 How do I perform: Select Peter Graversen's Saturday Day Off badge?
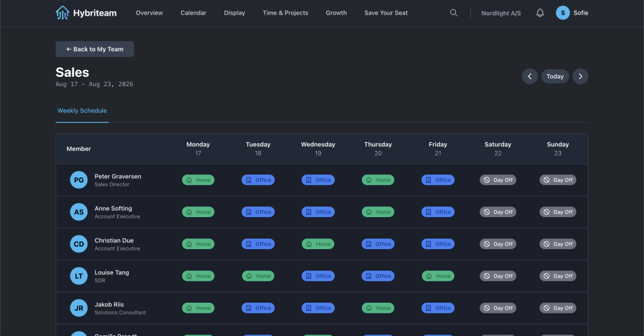(498, 180)
